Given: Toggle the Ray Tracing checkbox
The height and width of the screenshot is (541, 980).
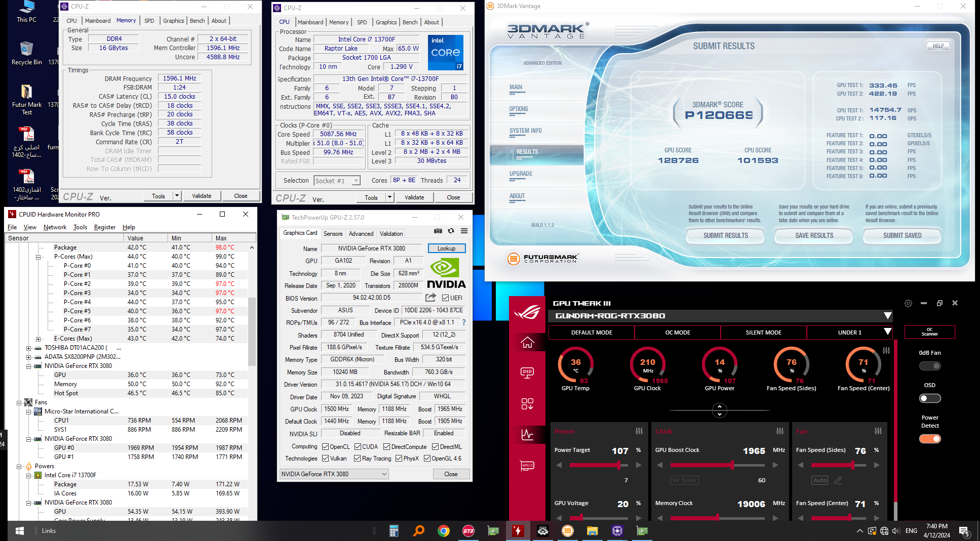Looking at the screenshot, I should click(x=358, y=459).
